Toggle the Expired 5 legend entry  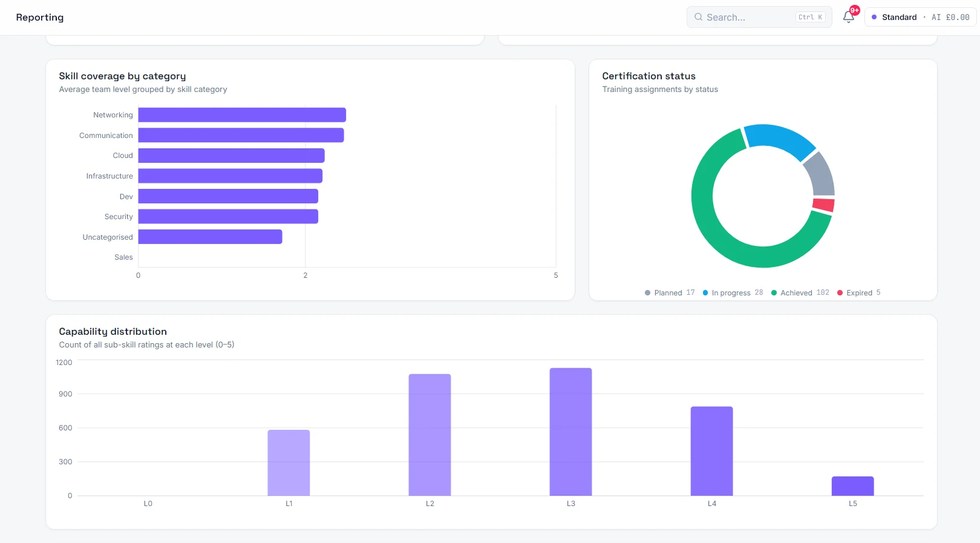[x=858, y=293]
